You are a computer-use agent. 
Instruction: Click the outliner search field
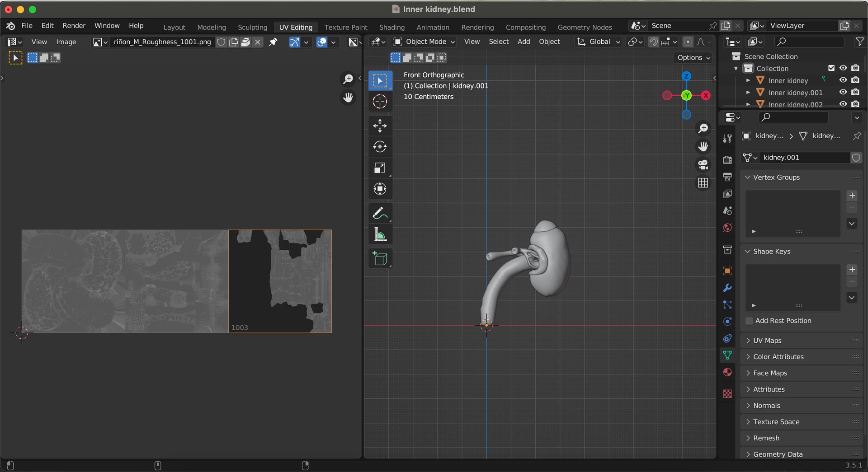809,42
